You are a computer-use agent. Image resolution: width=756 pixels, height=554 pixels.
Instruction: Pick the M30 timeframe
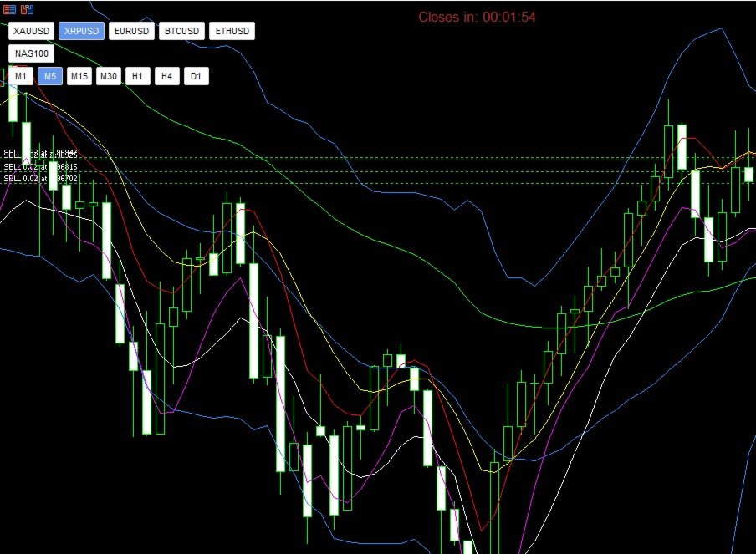109,76
